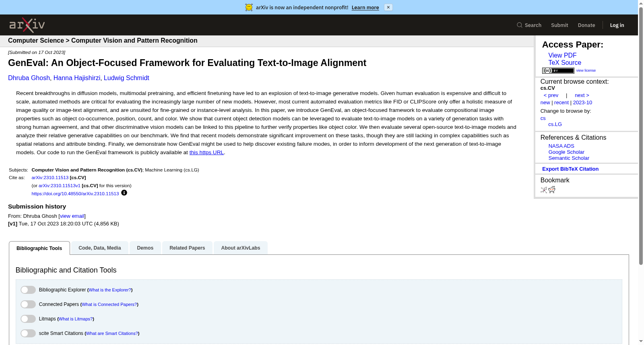
Task: Switch to Code, Data, Media tab
Action: point(100,248)
